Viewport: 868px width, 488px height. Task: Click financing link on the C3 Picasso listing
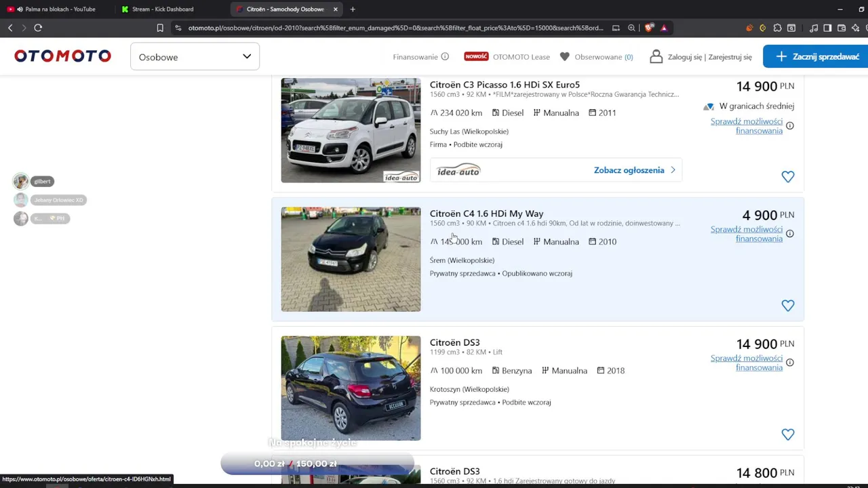click(x=746, y=126)
